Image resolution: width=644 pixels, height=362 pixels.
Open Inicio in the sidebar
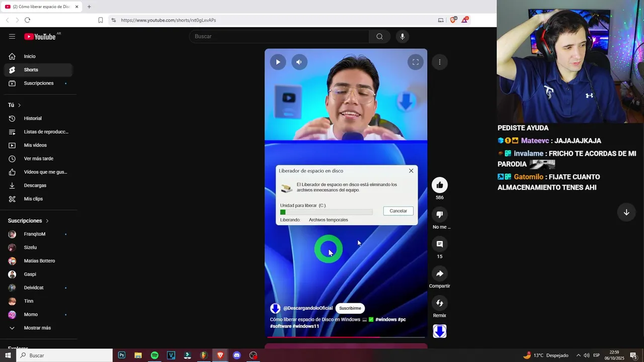[38, 56]
